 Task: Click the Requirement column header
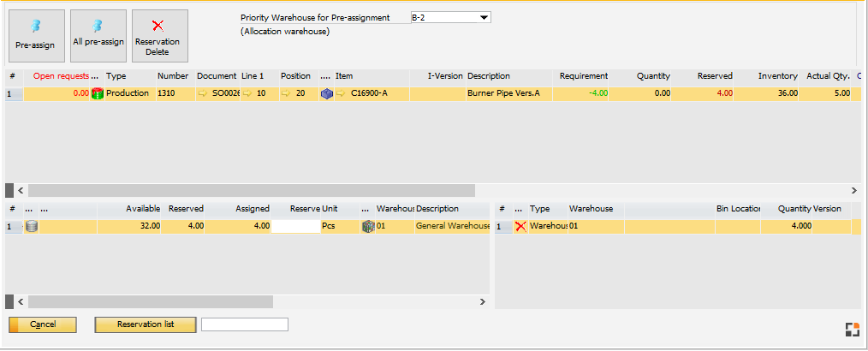pos(583,76)
